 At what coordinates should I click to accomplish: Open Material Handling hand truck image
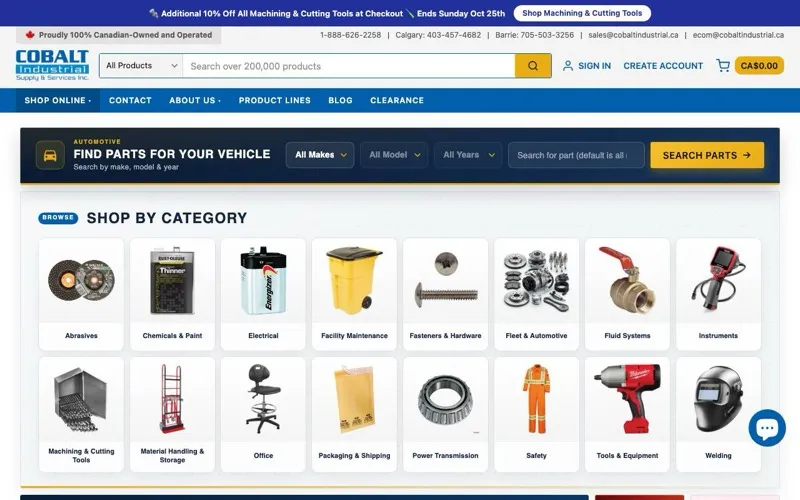point(172,399)
